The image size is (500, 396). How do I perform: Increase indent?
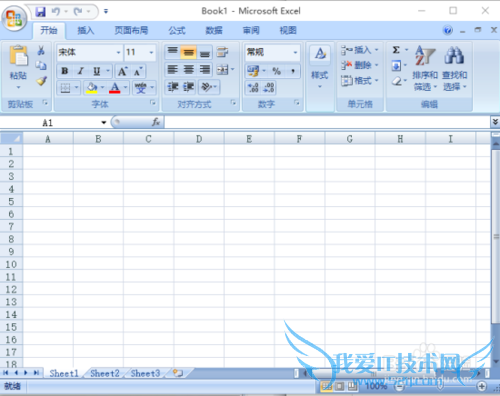coord(189,87)
